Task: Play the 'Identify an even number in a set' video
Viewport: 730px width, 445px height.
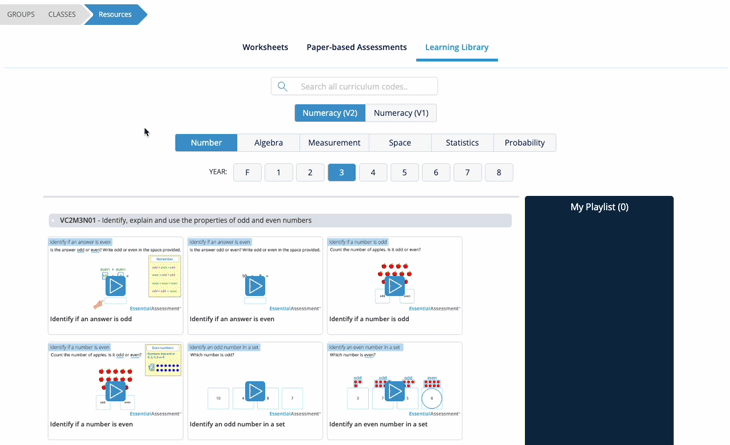Action: 395,391
